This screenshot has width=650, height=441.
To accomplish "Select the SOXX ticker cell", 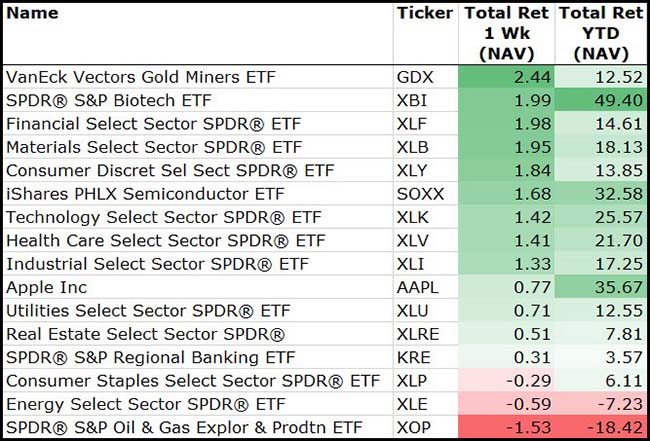I will coord(420,194).
